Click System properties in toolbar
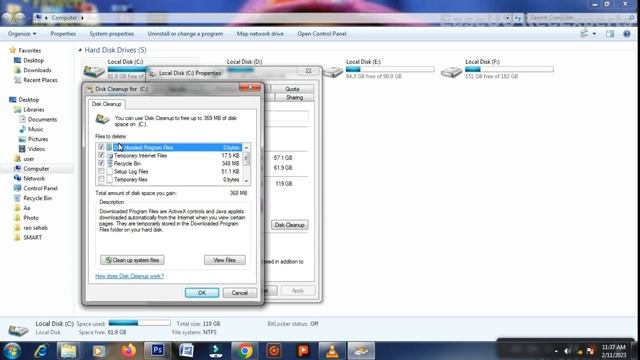This screenshot has width=640, height=360. pos(111,34)
